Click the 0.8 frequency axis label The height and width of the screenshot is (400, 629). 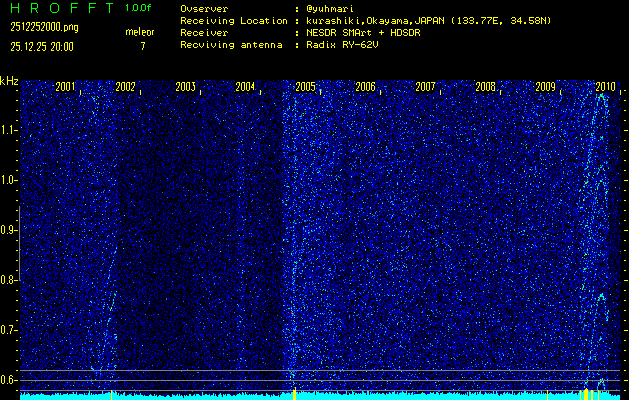coord(8,280)
